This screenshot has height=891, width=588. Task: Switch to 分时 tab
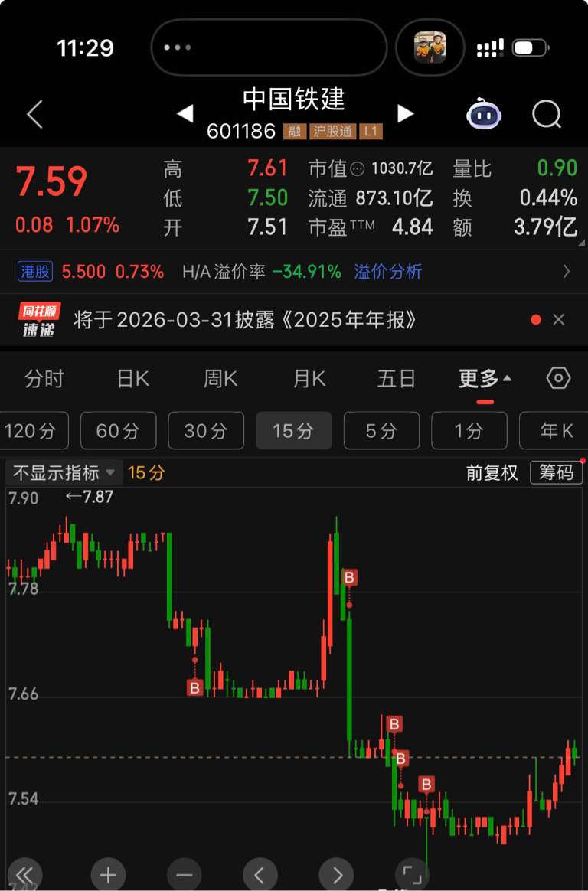44,378
